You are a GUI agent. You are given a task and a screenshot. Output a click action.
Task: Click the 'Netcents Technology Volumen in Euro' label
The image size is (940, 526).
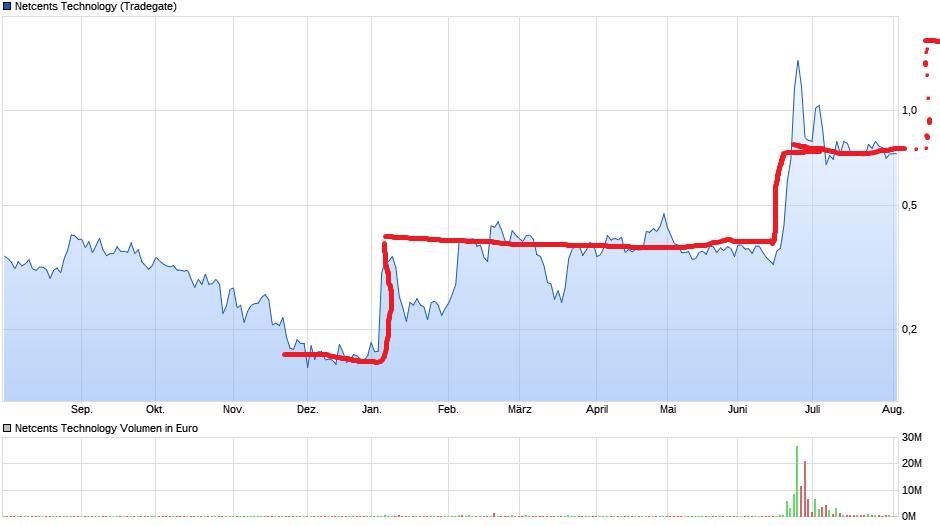(x=106, y=428)
